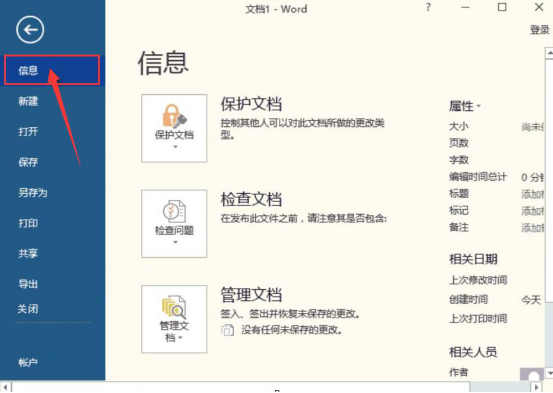Click the 创建时间 label
Screen dimensions: 553x393
468,300
